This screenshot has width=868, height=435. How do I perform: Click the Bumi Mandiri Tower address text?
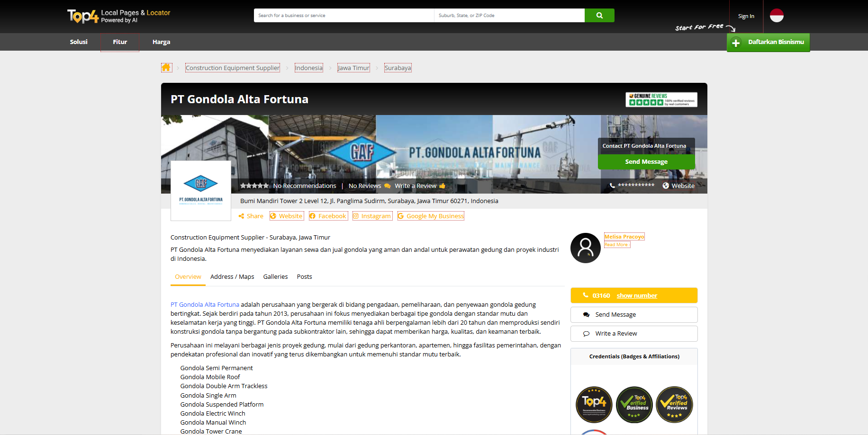(x=369, y=201)
